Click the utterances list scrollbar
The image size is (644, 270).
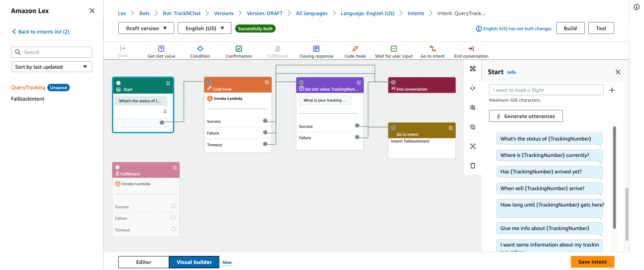tap(614, 178)
